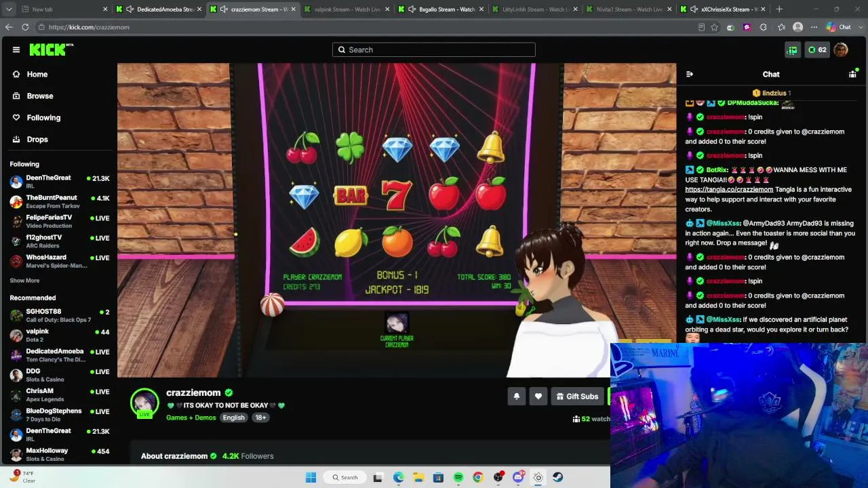Click the English language tag

pos(233,418)
